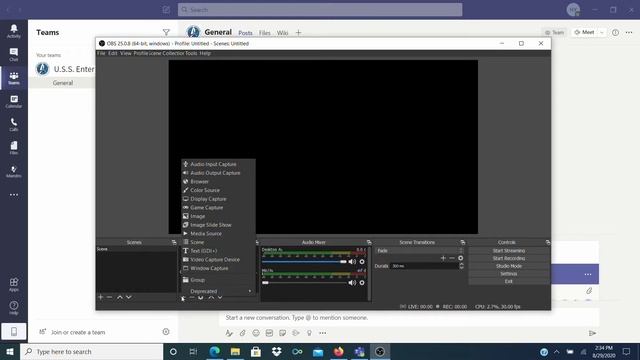Open OBS View menu
Screen dimensions: 640x360
126,53
